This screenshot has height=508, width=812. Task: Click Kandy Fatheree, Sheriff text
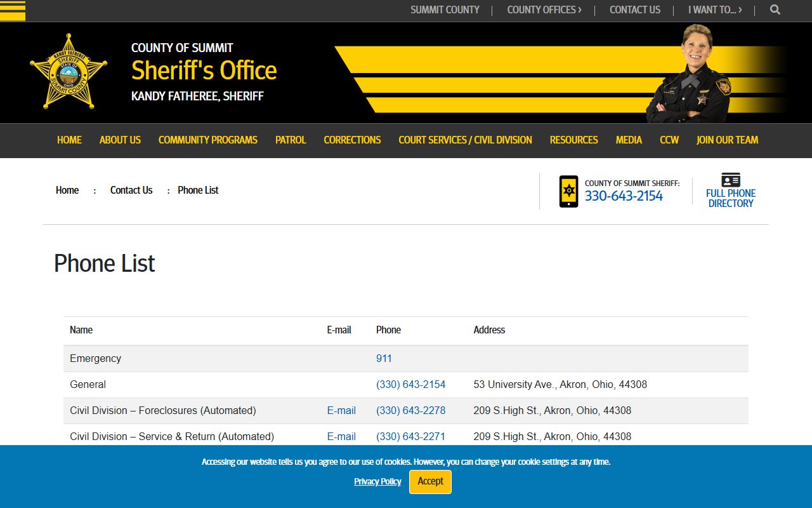(197, 97)
